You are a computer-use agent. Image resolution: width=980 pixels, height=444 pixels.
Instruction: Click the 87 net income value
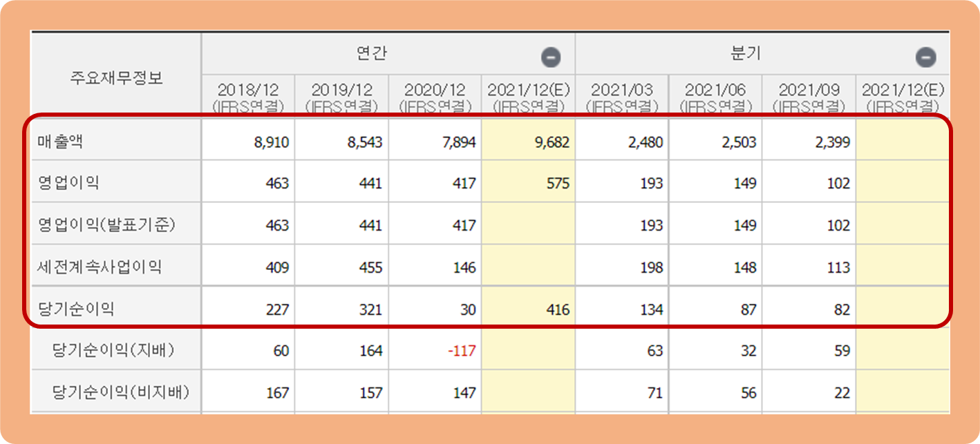coord(748,309)
